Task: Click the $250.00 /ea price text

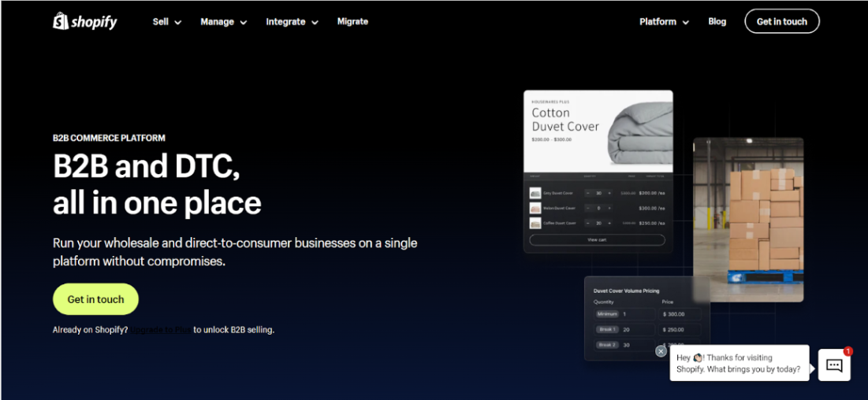Action: pyautogui.click(x=651, y=223)
